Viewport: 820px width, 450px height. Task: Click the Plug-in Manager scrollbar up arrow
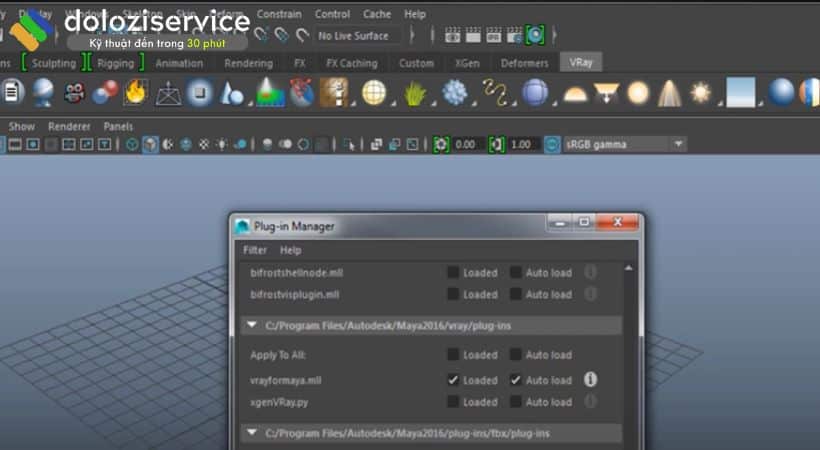click(628, 268)
